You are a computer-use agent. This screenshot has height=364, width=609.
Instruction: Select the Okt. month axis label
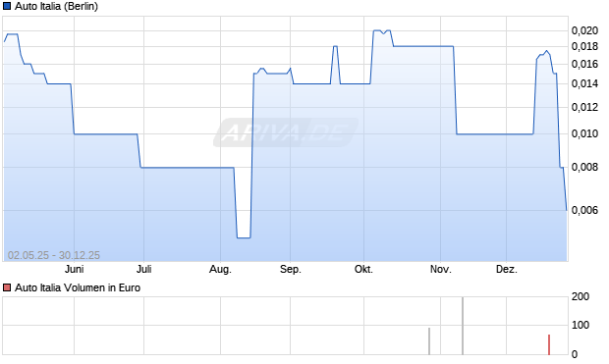point(363,269)
